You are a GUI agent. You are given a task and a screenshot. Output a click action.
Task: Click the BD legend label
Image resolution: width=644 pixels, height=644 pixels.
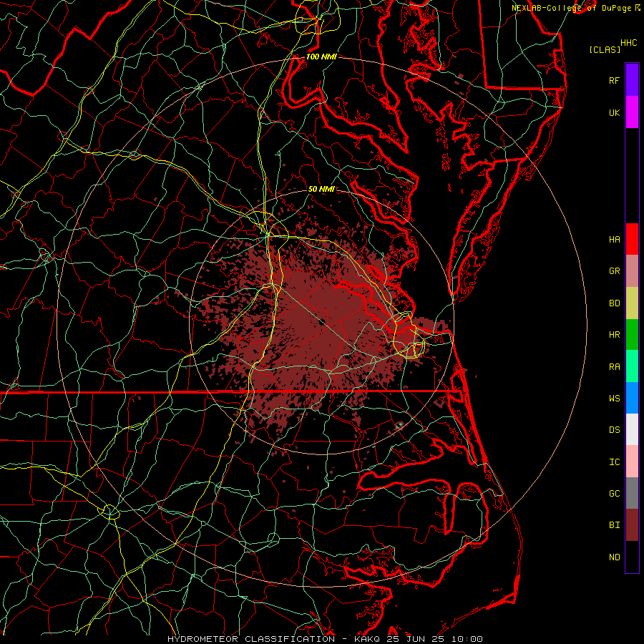[x=614, y=303]
